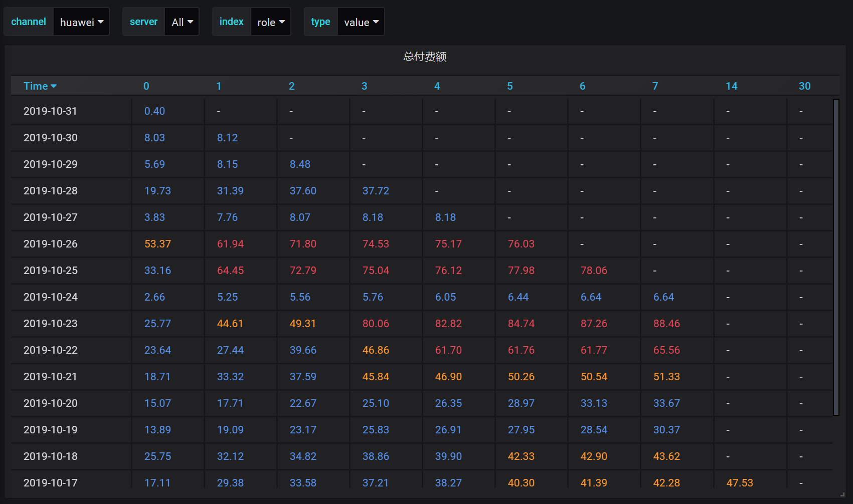Viewport: 853px width, 504px height.
Task: Click value 72.79 in 2019-10-25 row
Action: coord(303,271)
